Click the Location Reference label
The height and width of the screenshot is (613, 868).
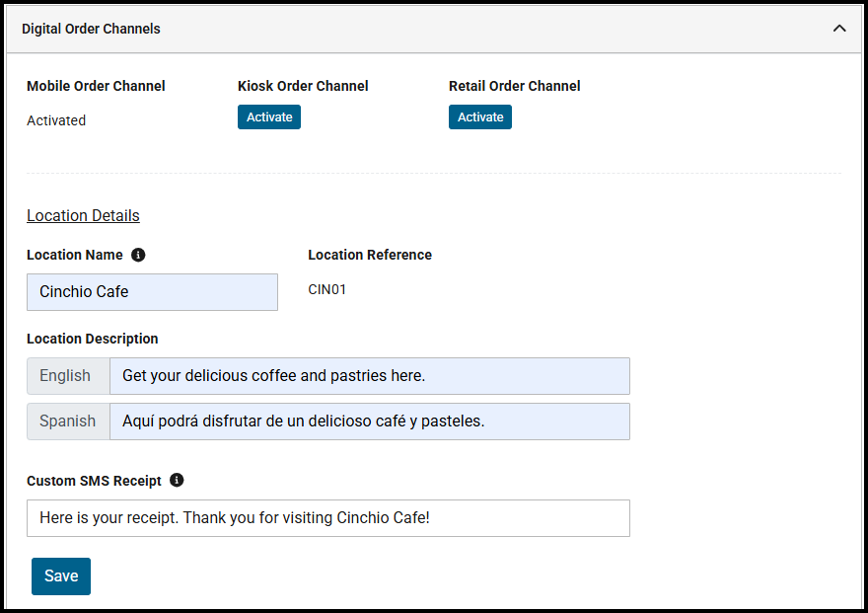tap(370, 255)
